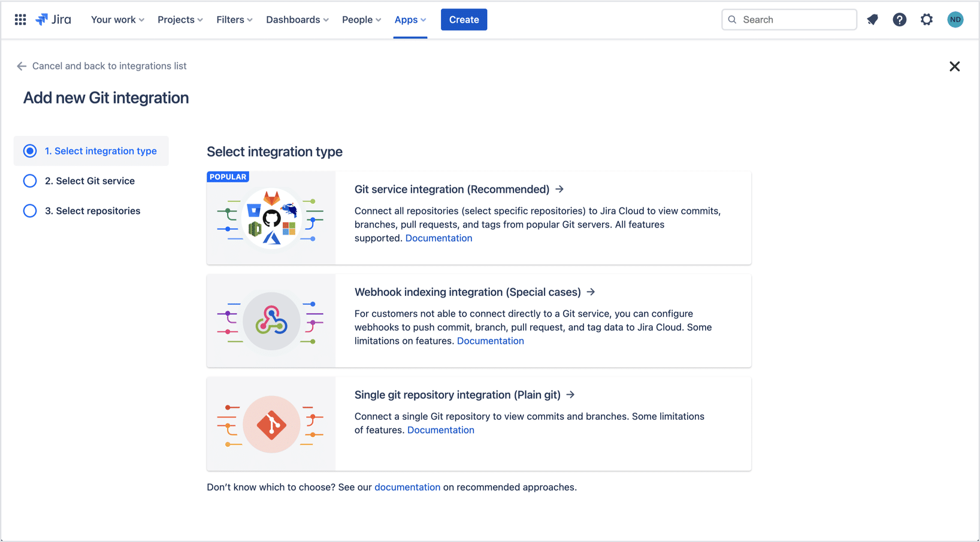Click the ND profile avatar
The width and height of the screenshot is (980, 542).
click(x=955, y=19)
